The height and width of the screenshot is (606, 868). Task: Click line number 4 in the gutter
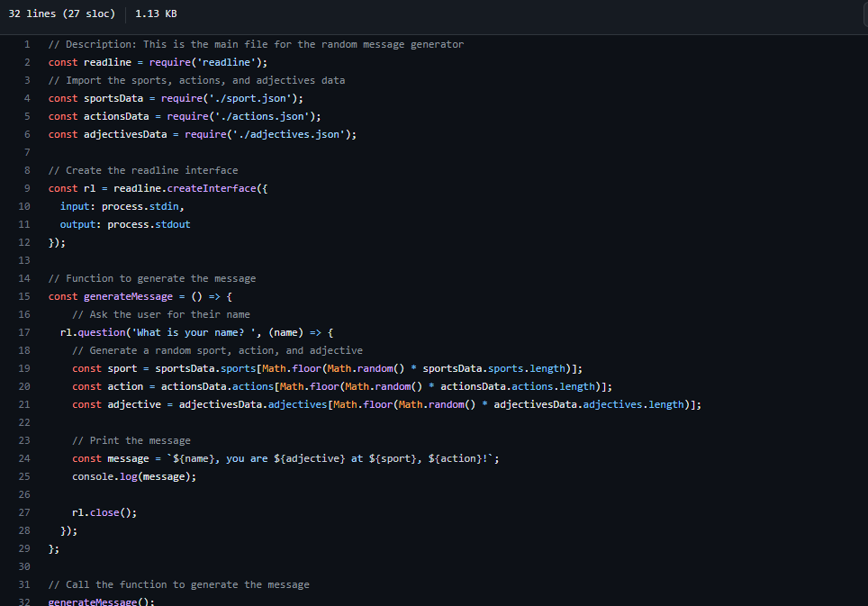(27, 98)
